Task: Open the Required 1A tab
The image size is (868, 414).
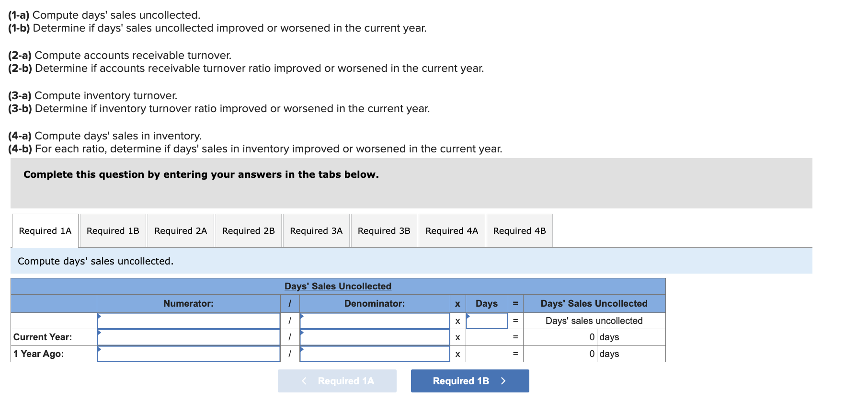Action: (x=45, y=230)
